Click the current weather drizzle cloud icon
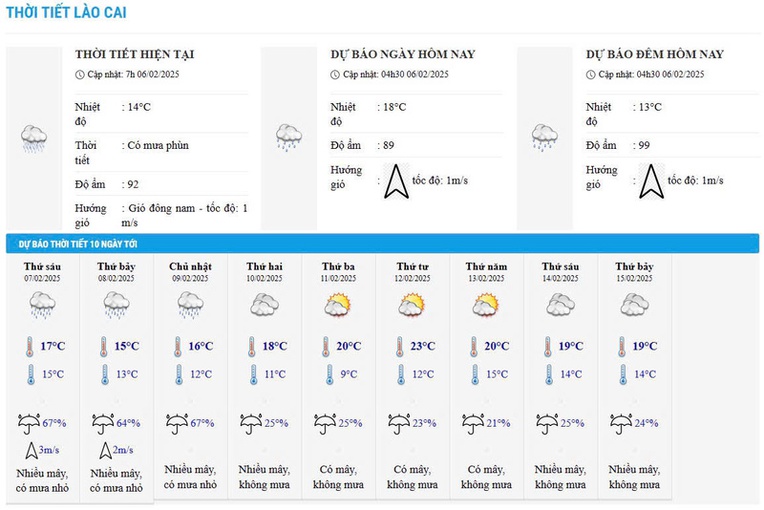This screenshot has width=764, height=510. (34, 139)
